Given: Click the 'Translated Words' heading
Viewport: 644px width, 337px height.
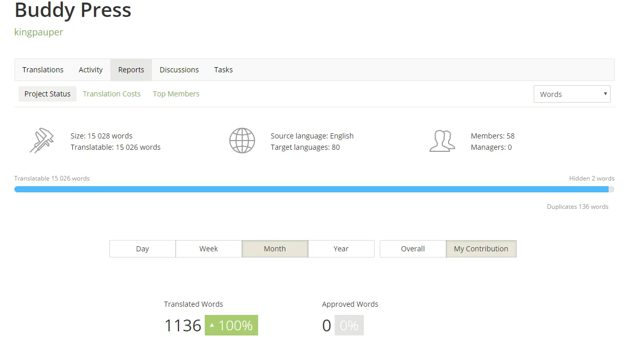Looking at the screenshot, I should coord(193,304).
